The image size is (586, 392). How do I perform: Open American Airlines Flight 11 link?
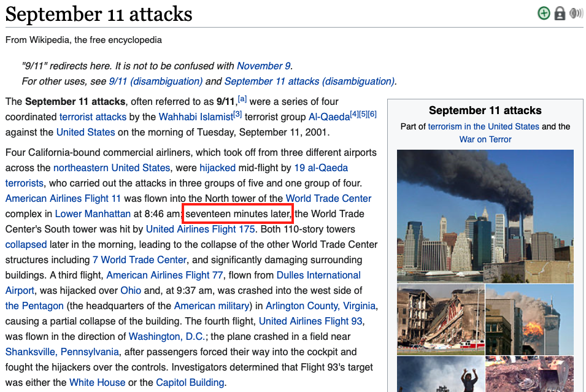tap(63, 198)
